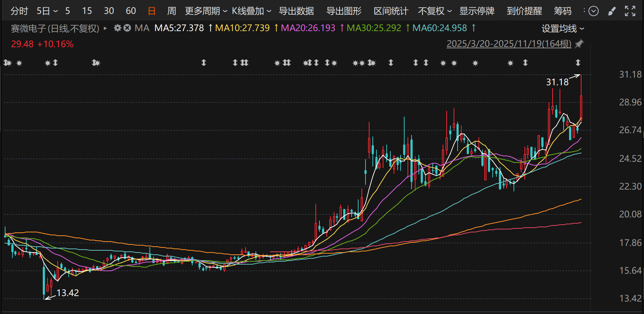Viewport: 644px width, 314px height.
Task: Toggle 显示停牌 suspension display
Action: [x=477, y=11]
